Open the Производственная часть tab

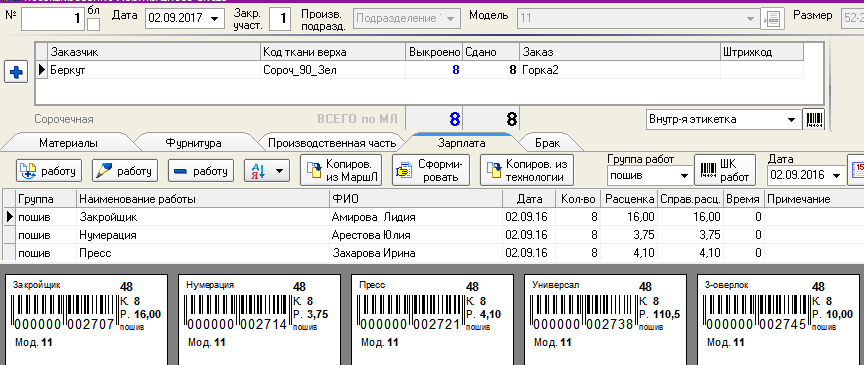click(332, 143)
